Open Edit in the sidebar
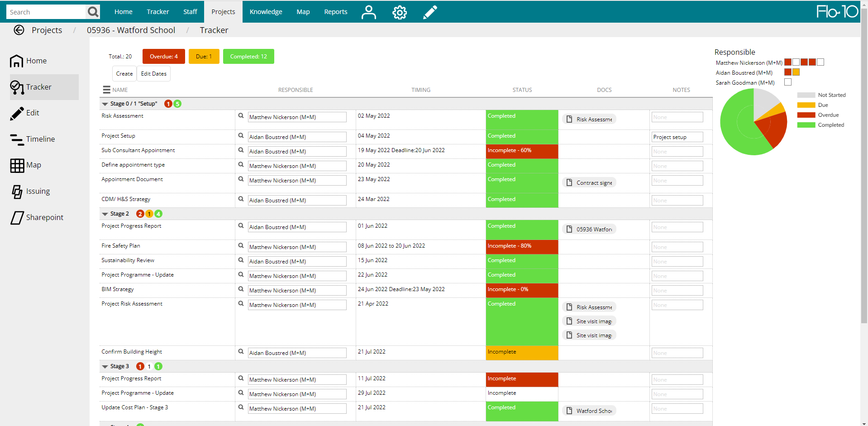The width and height of the screenshot is (868, 426). click(x=25, y=113)
